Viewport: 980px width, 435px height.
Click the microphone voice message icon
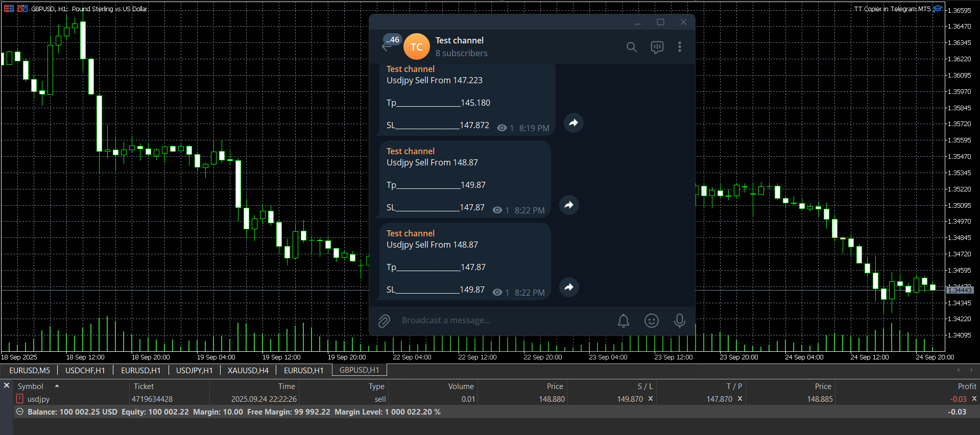[679, 321]
